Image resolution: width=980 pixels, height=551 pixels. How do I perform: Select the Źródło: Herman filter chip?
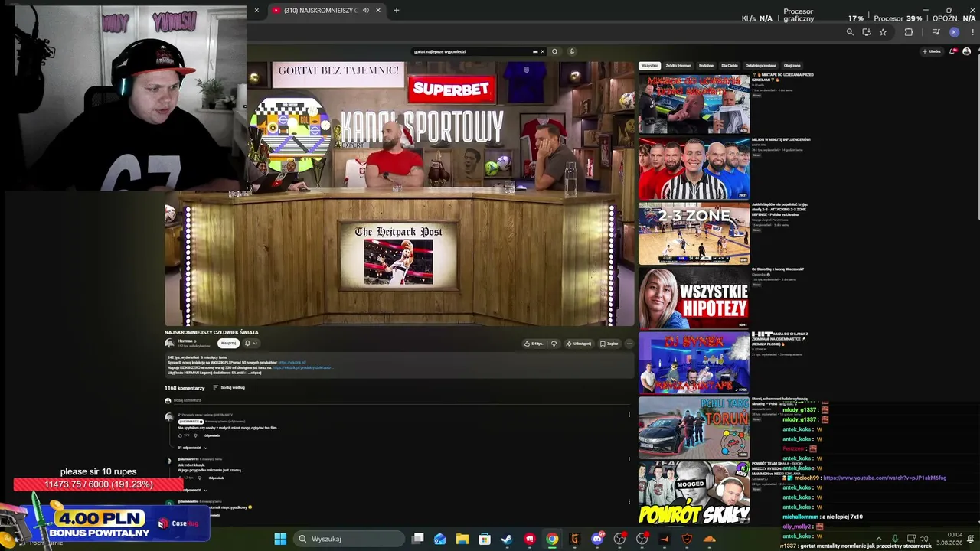[x=678, y=66]
